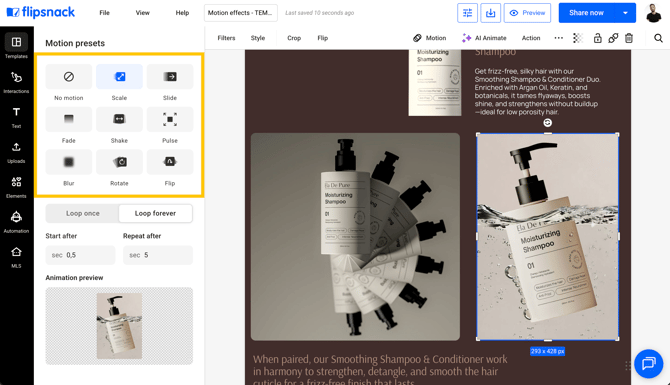Expand the Share now dropdown arrow
670x385 pixels.
625,13
